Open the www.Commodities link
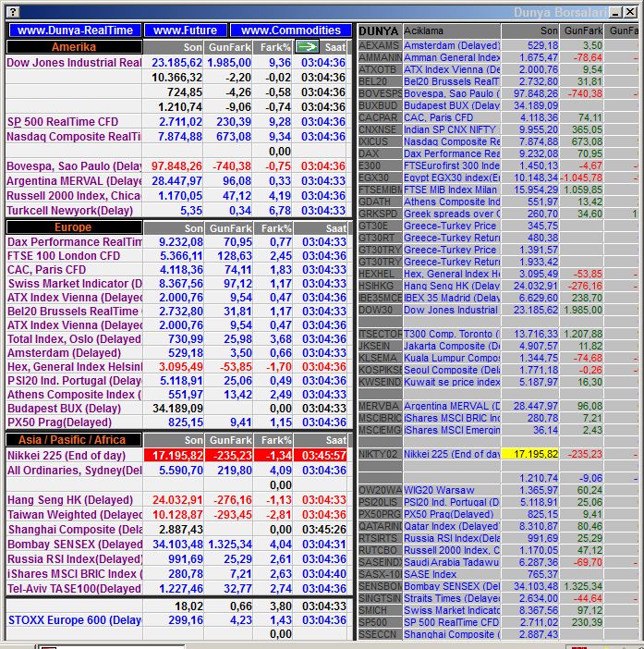This screenshot has height=649, width=644. (x=291, y=31)
